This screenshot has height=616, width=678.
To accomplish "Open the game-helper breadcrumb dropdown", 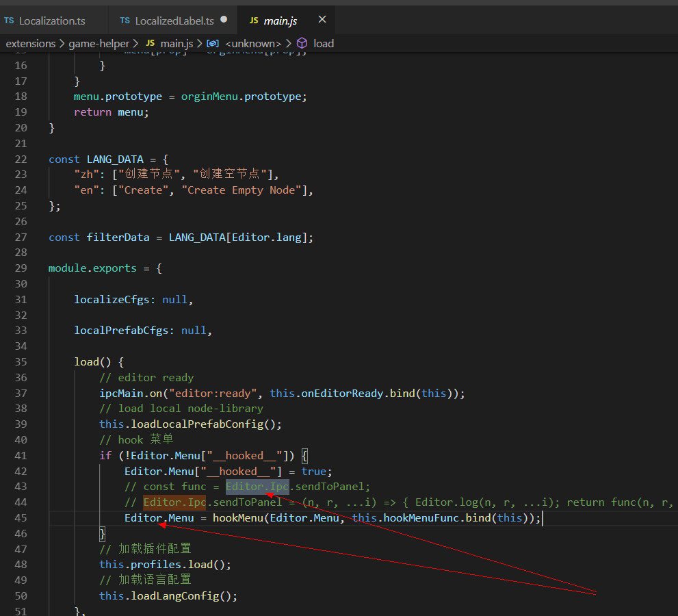I will (99, 43).
